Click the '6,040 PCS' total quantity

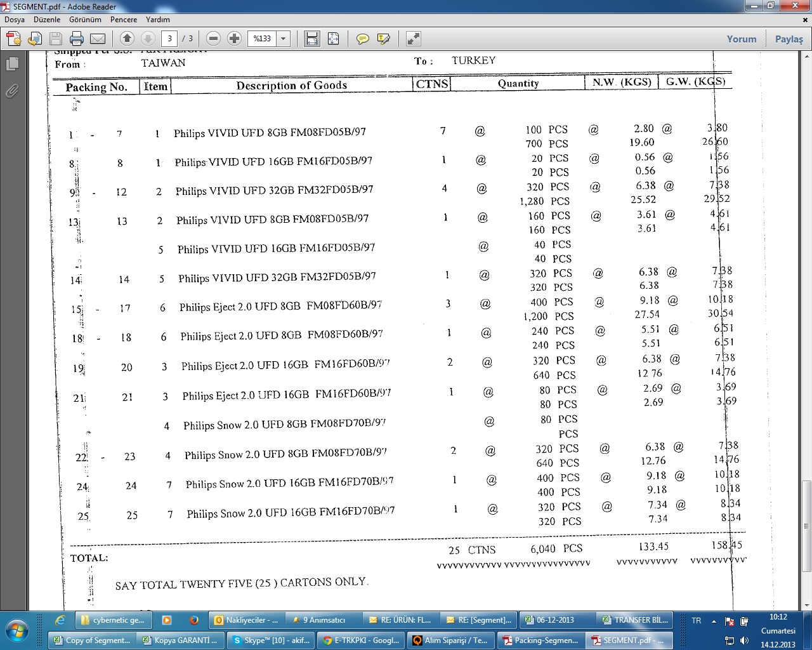[x=556, y=548]
